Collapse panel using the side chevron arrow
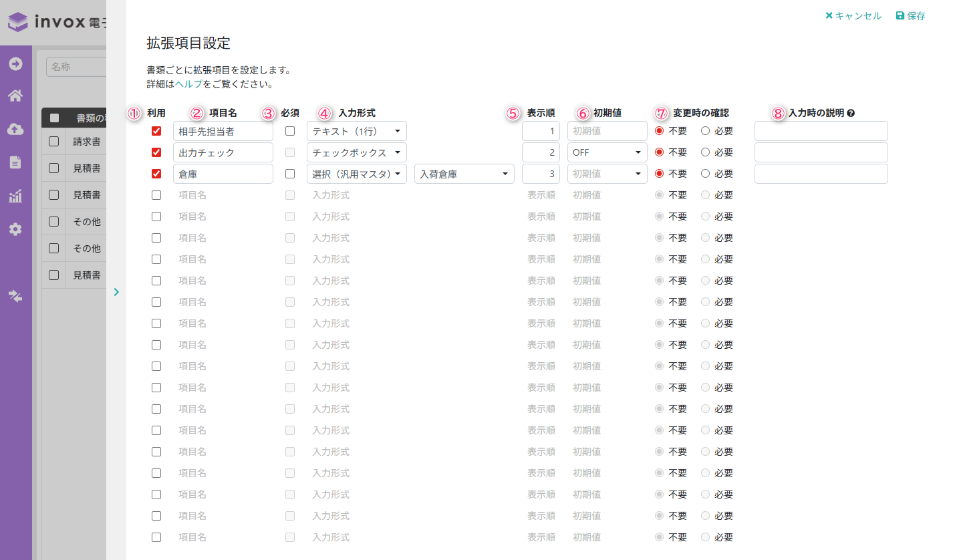This screenshot has width=953, height=560. coord(116,292)
